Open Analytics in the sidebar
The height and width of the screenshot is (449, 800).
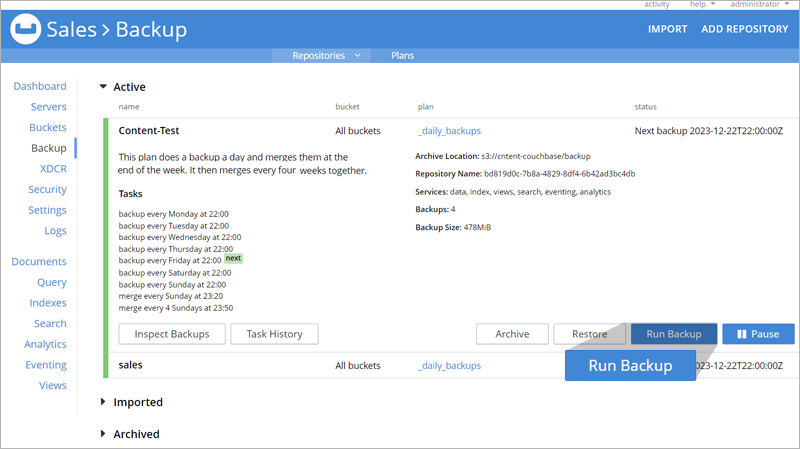[x=45, y=344]
